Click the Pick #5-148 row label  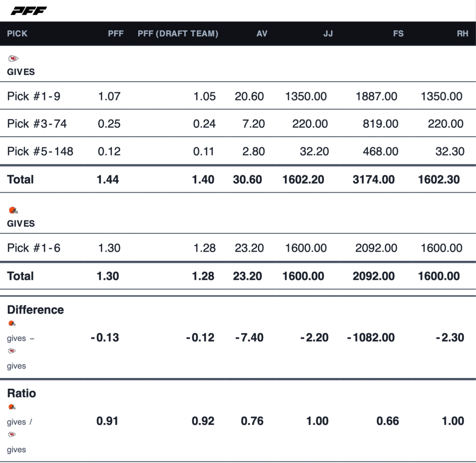tap(40, 151)
